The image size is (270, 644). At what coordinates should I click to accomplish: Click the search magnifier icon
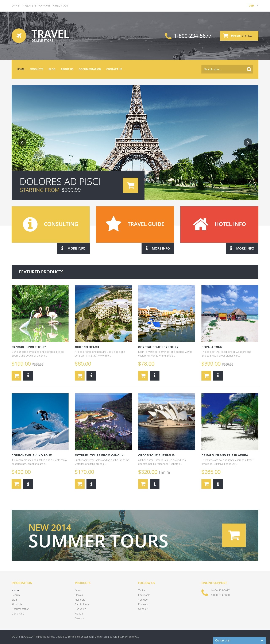tap(249, 69)
